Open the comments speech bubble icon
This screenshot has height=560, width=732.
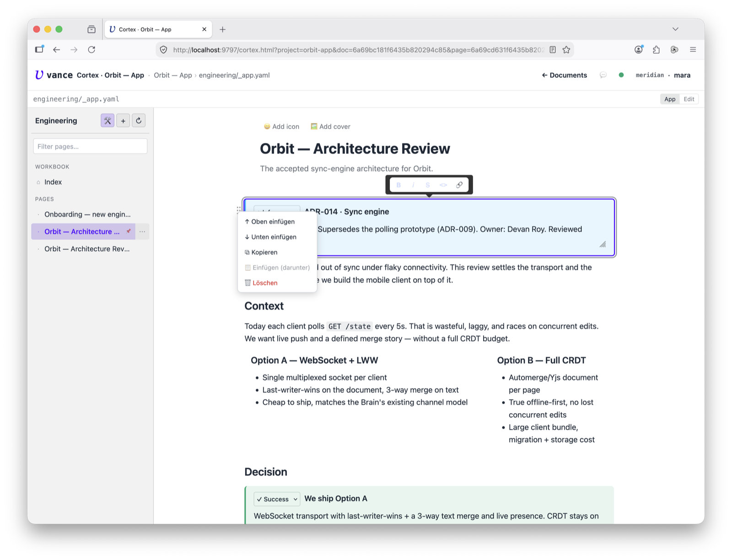(x=603, y=75)
